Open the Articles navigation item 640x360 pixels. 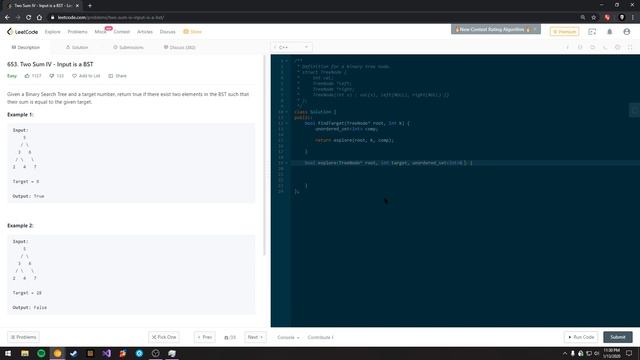[x=144, y=31]
